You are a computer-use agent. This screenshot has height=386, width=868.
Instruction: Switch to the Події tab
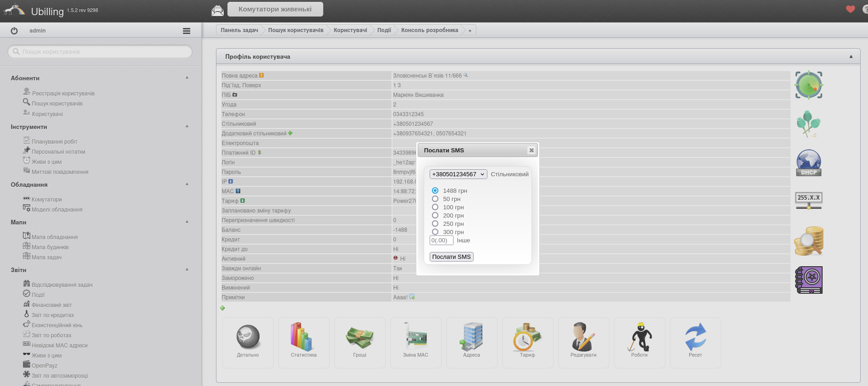[384, 30]
